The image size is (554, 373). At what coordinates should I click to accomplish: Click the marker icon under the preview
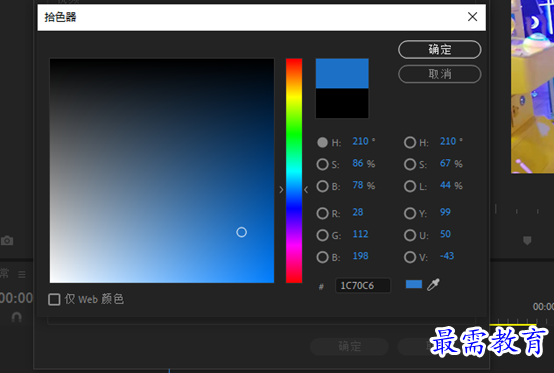click(527, 241)
